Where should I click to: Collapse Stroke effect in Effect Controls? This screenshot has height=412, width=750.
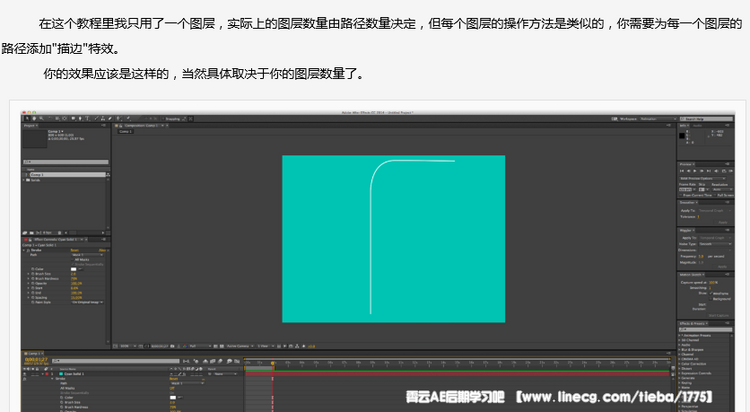click(x=24, y=250)
